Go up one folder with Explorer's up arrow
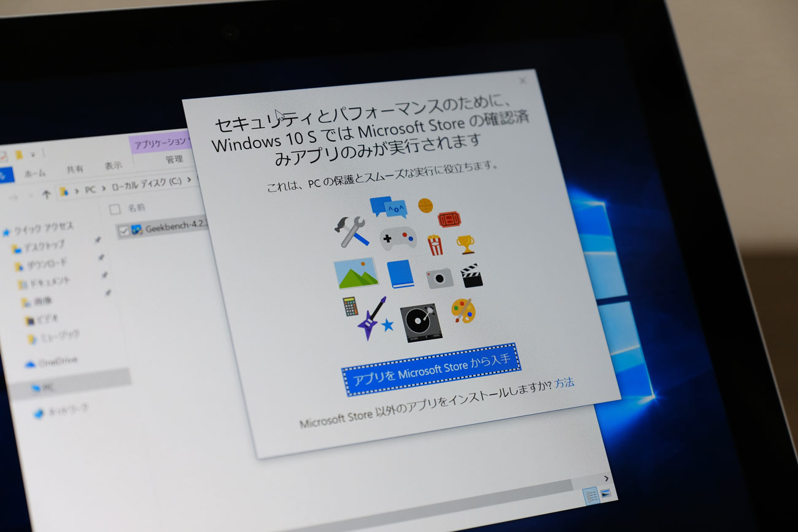The image size is (798, 532). click(x=46, y=194)
